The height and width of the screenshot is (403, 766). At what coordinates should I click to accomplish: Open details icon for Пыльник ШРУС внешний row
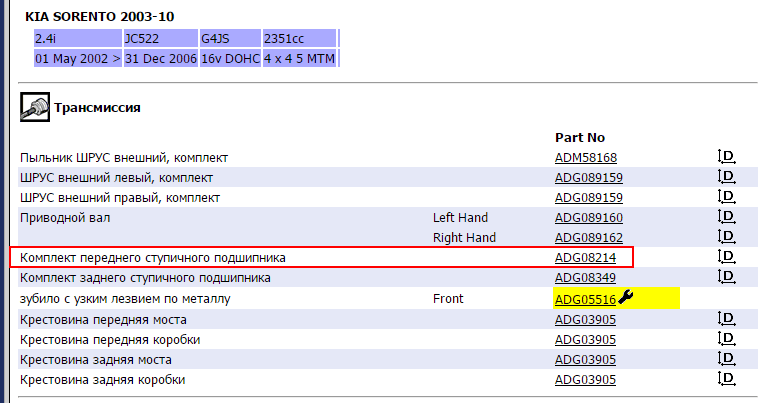coord(727,157)
